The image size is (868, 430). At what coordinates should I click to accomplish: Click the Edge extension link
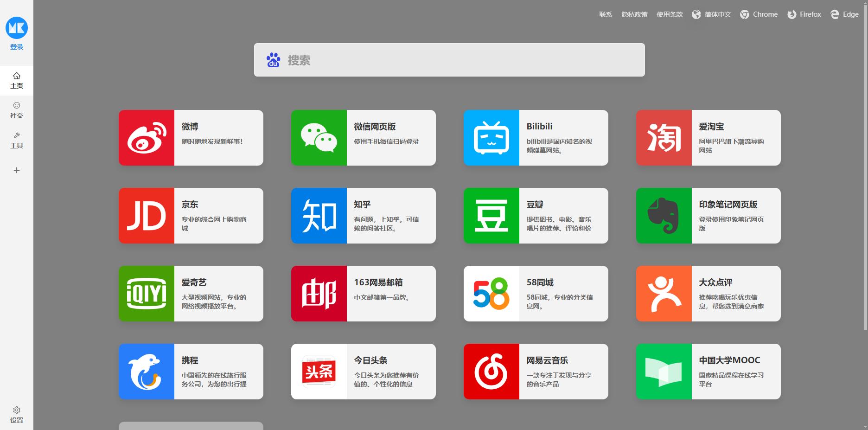844,14
